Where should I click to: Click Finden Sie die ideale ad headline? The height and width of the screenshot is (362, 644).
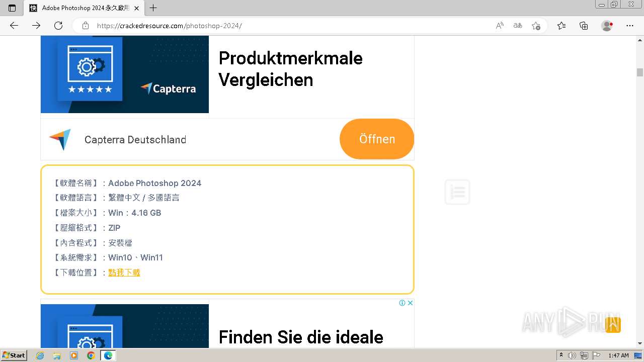(301, 337)
